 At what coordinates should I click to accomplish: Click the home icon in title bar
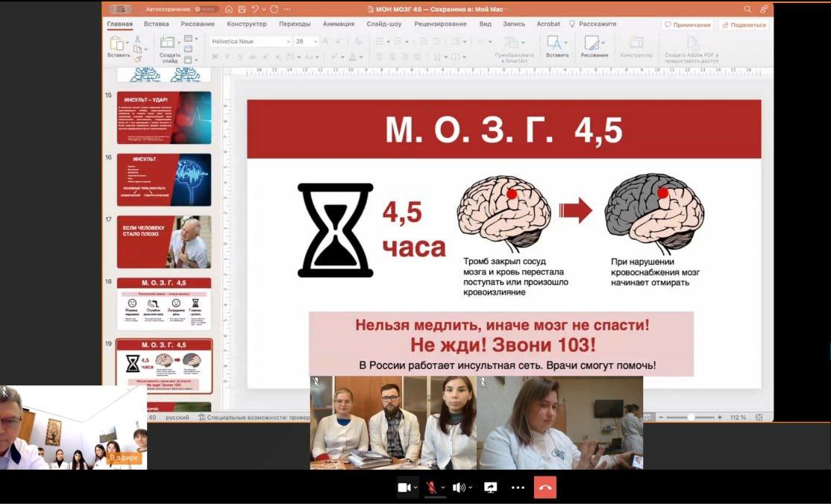[228, 10]
